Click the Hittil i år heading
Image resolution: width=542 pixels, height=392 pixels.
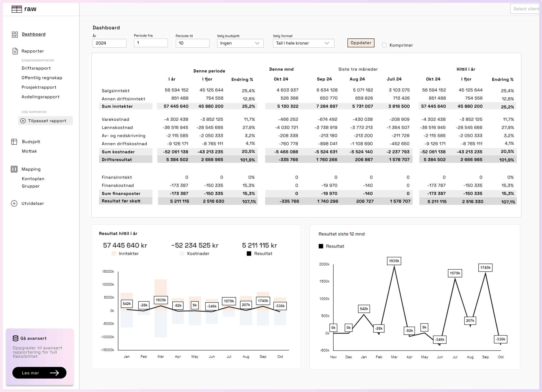pos(466,69)
